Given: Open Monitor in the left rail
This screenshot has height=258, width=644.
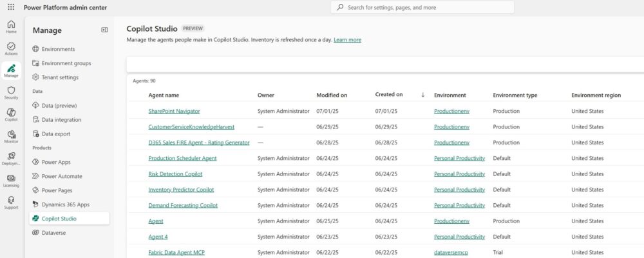Looking at the screenshot, I should coord(11,137).
